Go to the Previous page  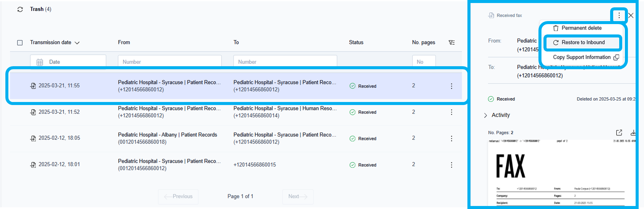pyautogui.click(x=178, y=197)
